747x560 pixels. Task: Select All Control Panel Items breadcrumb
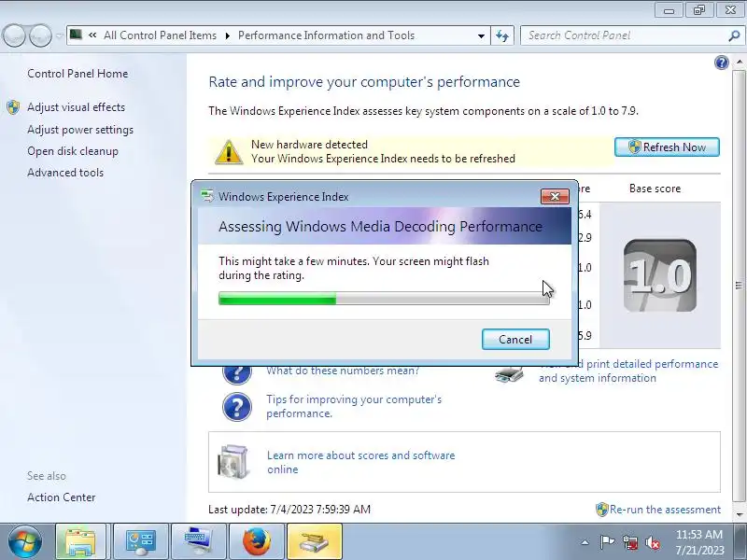coord(160,35)
